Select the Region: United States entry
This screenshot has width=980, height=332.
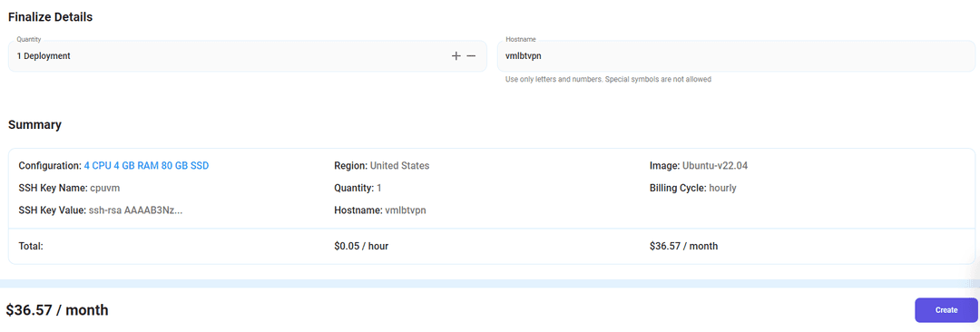tap(382, 166)
